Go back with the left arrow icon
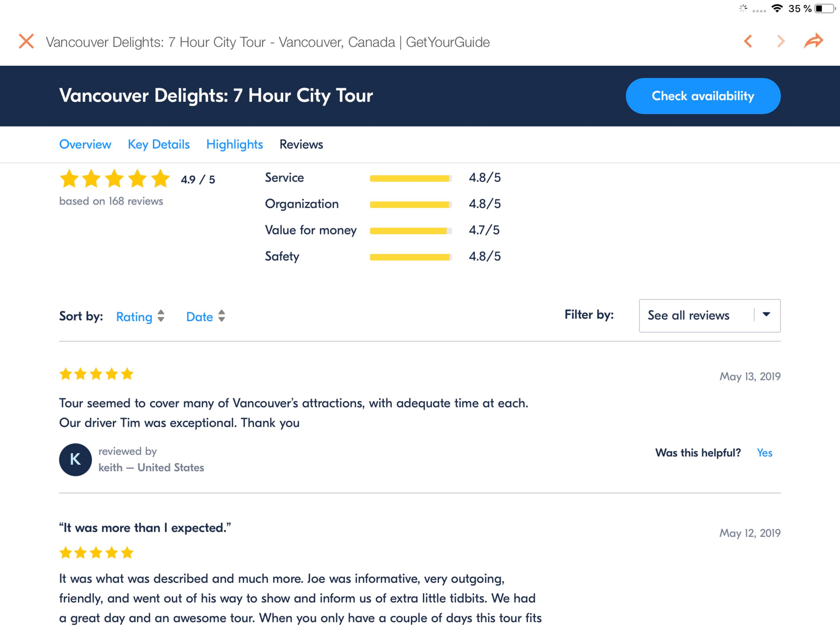The image size is (840, 630). [748, 41]
